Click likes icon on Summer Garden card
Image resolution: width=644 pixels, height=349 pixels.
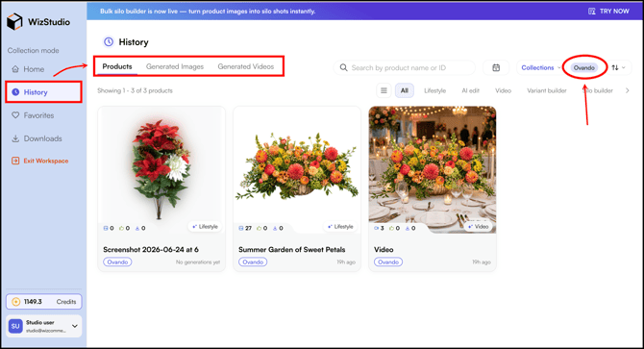point(259,228)
